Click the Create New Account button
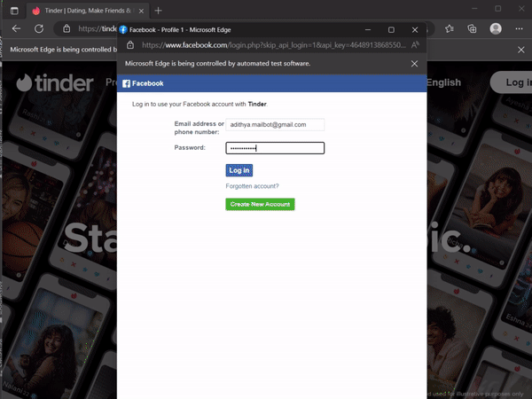Viewport: 532px width, 399px height. 260,204
